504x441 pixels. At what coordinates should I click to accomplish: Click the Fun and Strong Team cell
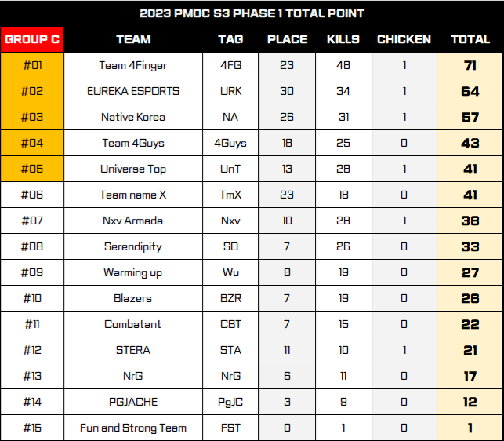click(x=133, y=428)
